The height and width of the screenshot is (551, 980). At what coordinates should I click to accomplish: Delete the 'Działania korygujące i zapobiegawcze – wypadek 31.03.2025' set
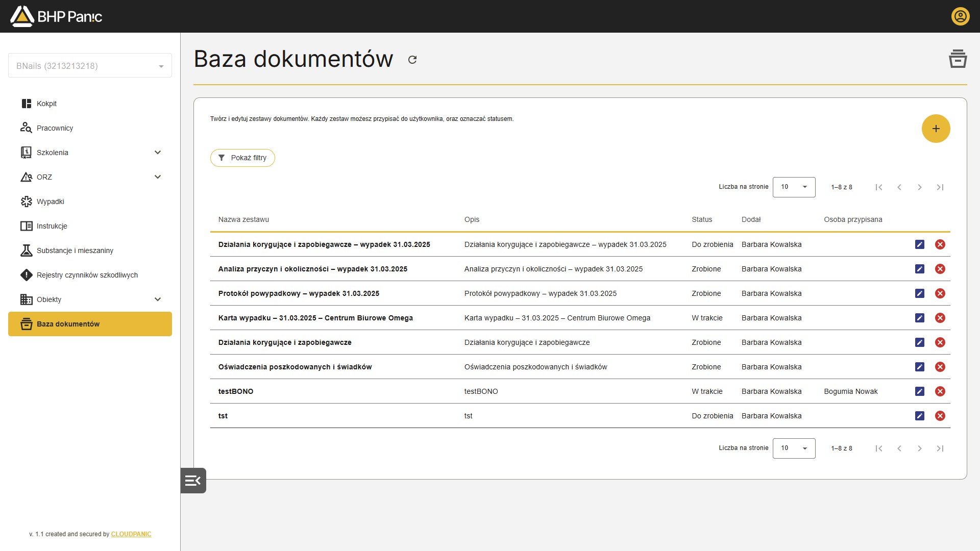pyautogui.click(x=940, y=244)
